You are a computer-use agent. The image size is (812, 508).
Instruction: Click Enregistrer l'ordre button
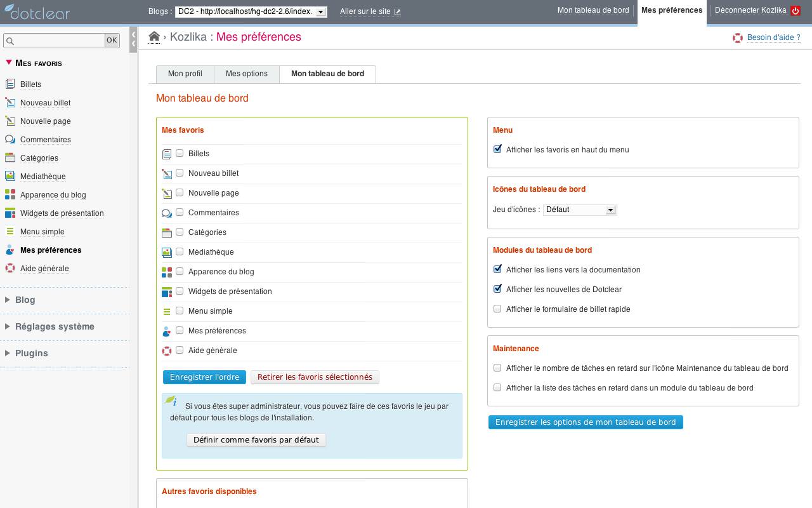[204, 377]
